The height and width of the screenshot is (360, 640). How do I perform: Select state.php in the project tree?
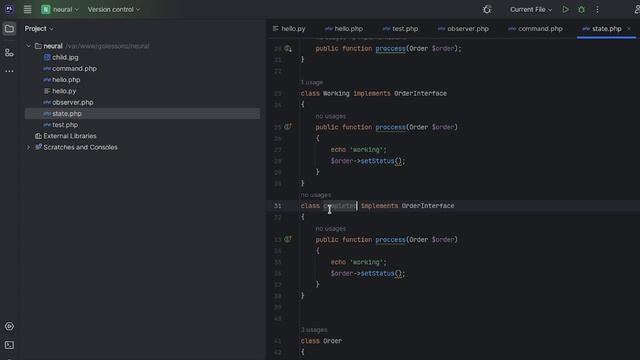(142, 113)
